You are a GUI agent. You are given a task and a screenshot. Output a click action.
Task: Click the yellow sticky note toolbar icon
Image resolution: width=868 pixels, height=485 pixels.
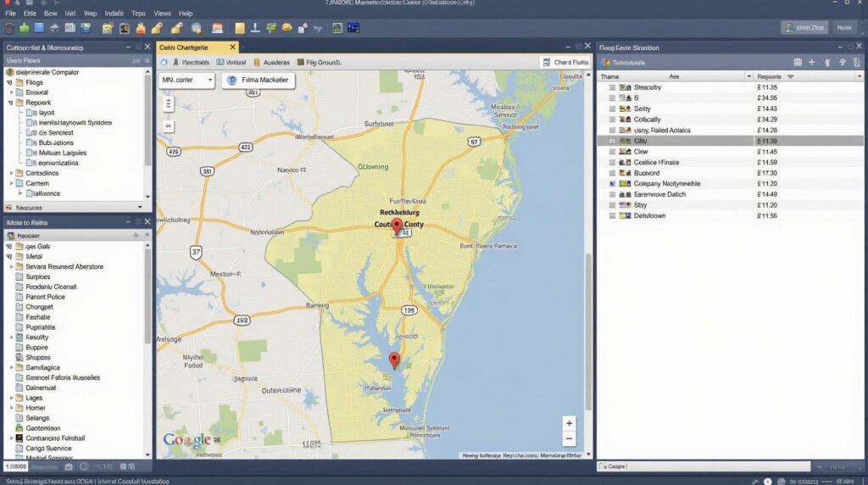pos(240,28)
